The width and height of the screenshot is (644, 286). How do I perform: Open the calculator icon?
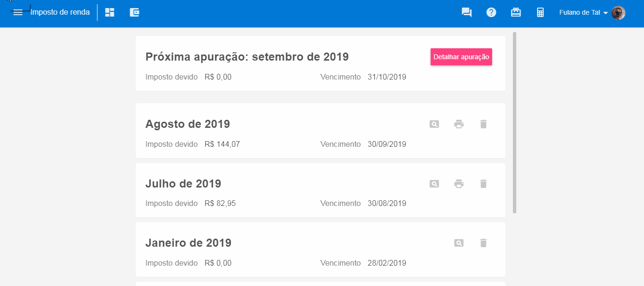(x=540, y=13)
